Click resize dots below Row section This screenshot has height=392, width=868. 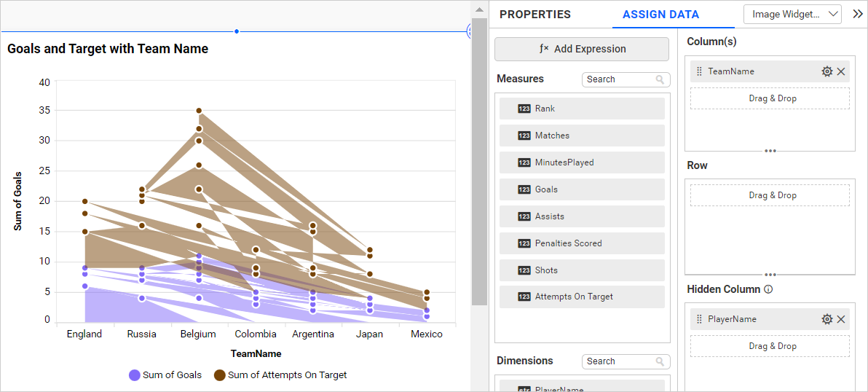770,275
